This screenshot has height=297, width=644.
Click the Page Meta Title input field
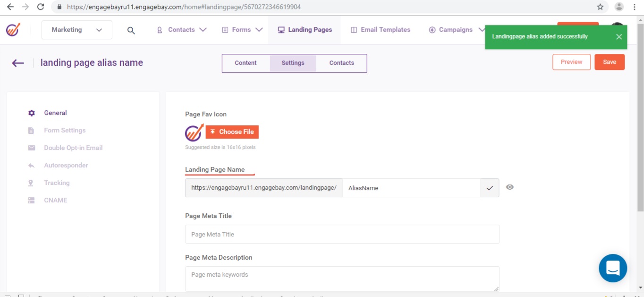click(342, 234)
